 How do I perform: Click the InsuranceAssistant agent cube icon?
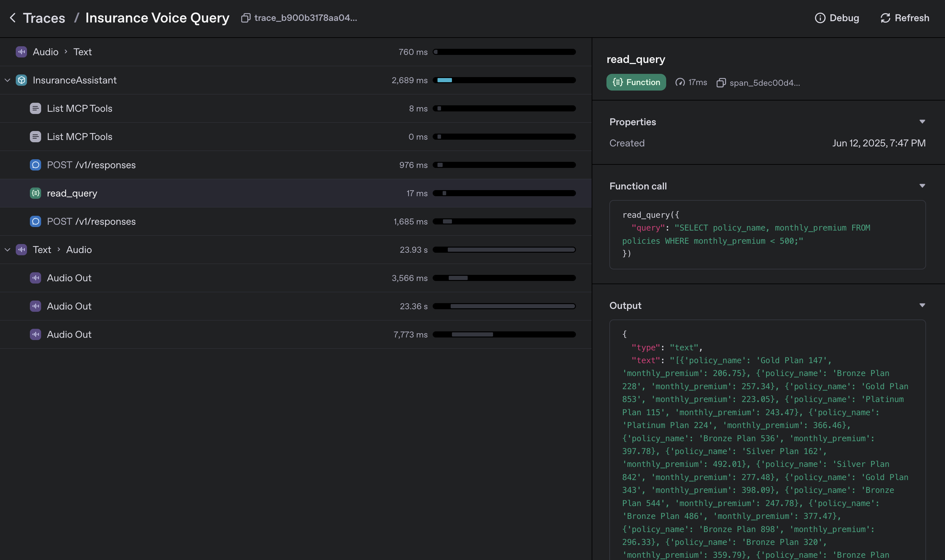coord(22,80)
